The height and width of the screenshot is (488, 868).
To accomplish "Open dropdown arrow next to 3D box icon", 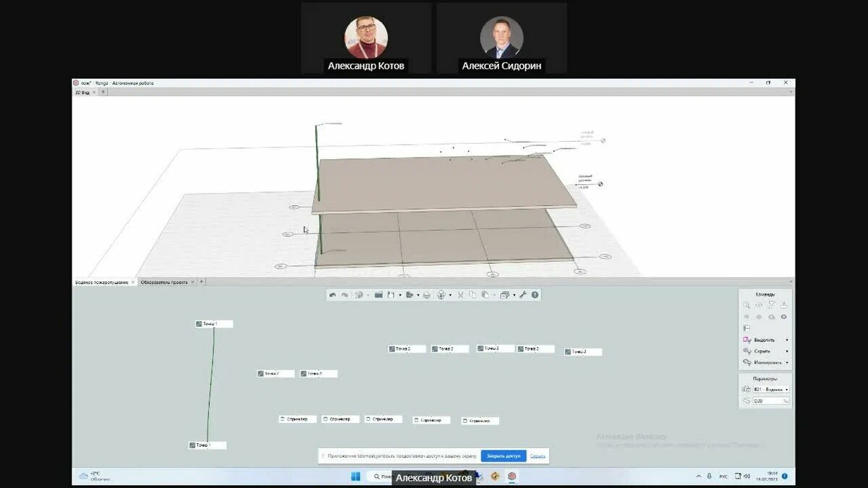I will click(x=368, y=295).
